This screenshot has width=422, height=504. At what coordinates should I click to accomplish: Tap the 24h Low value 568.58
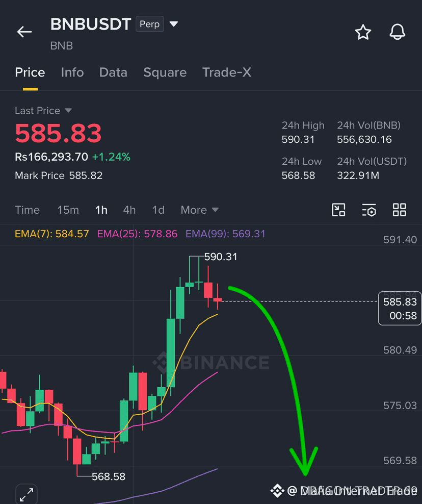point(298,175)
